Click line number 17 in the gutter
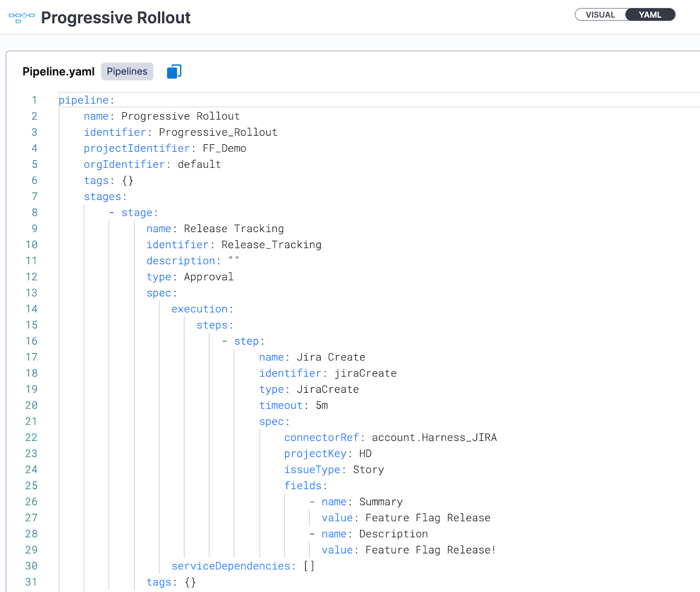Viewport: 700px width, 592px height. 31,357
